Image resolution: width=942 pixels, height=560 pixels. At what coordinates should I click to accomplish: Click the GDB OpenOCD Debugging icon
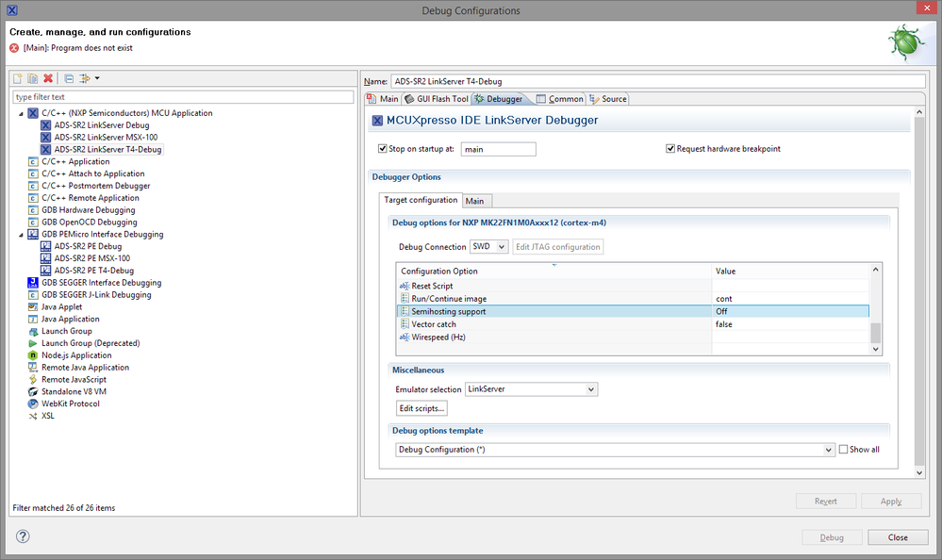(x=33, y=222)
